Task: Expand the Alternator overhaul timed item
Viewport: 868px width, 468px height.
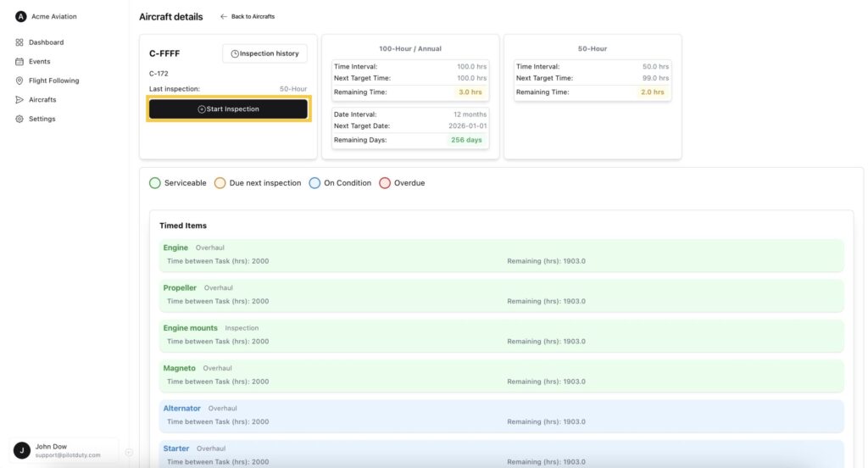Action: [501, 415]
